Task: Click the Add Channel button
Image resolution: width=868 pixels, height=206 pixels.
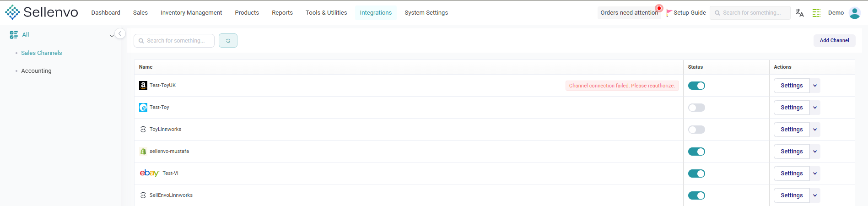Action: pyautogui.click(x=835, y=40)
